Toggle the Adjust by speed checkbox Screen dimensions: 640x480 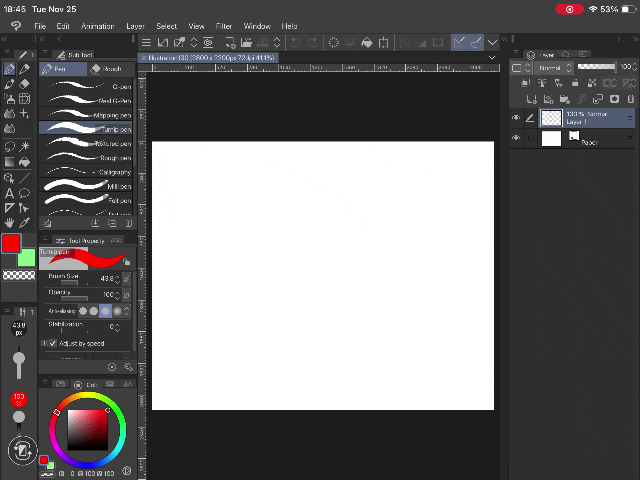[53, 343]
